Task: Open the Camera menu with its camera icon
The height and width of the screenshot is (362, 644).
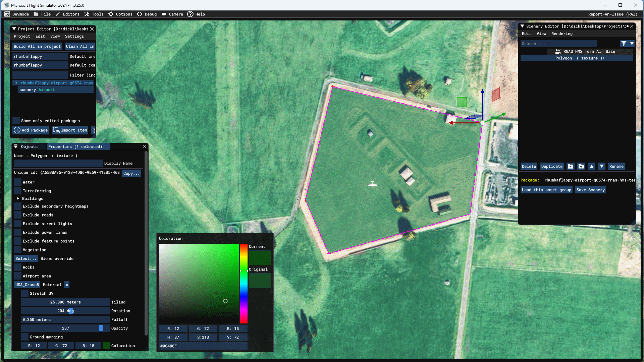Action: [163, 14]
